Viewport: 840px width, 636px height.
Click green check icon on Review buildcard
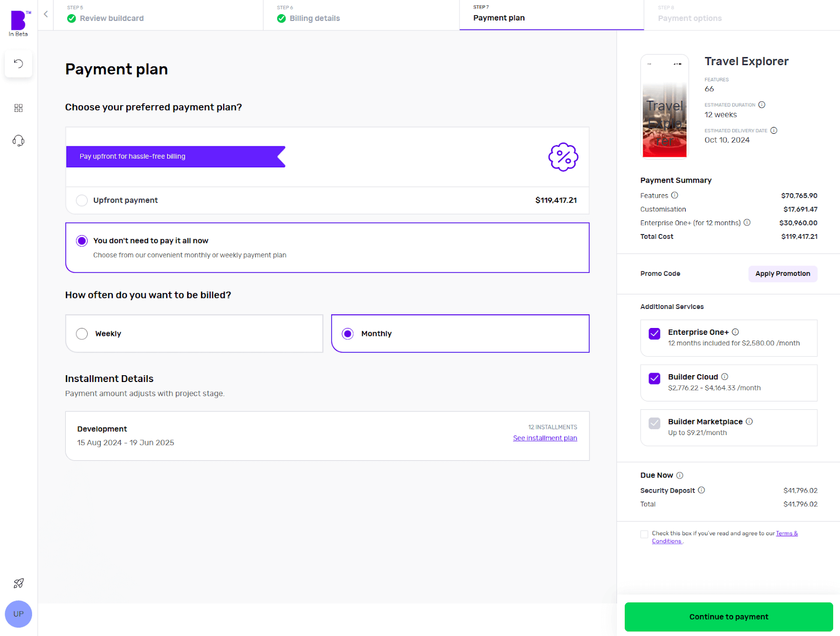click(71, 18)
